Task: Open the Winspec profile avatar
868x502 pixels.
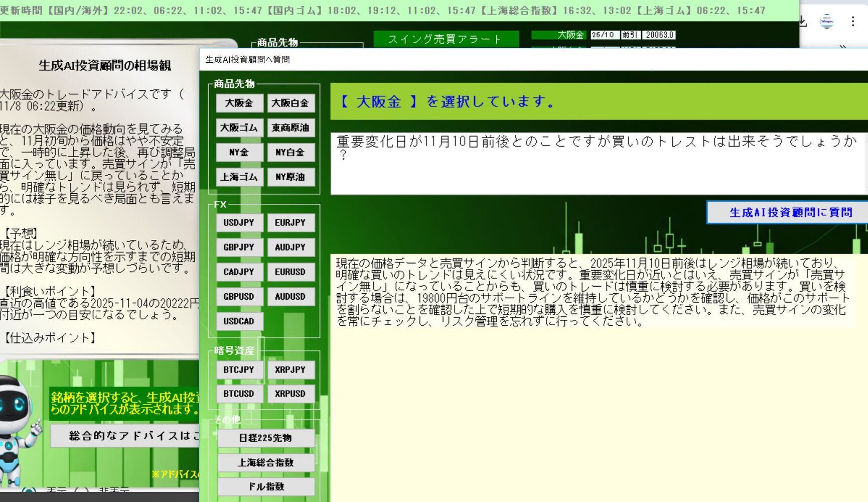Action: tap(826, 21)
